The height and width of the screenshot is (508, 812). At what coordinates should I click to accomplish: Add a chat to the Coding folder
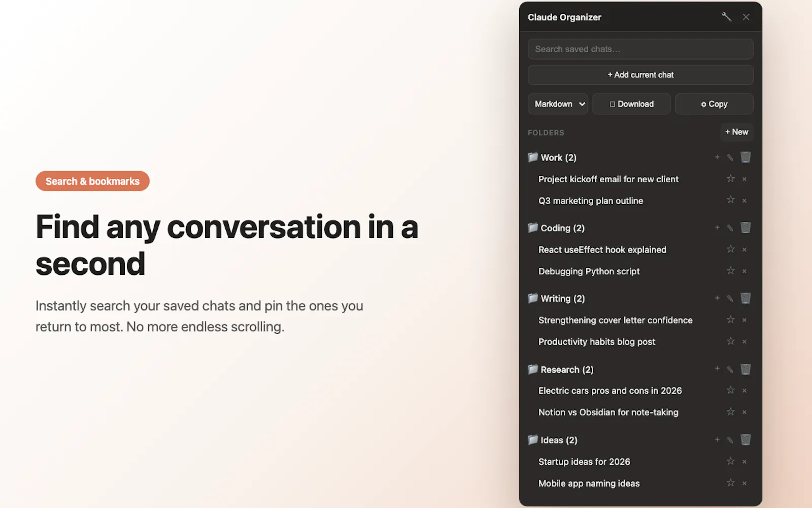pos(717,228)
